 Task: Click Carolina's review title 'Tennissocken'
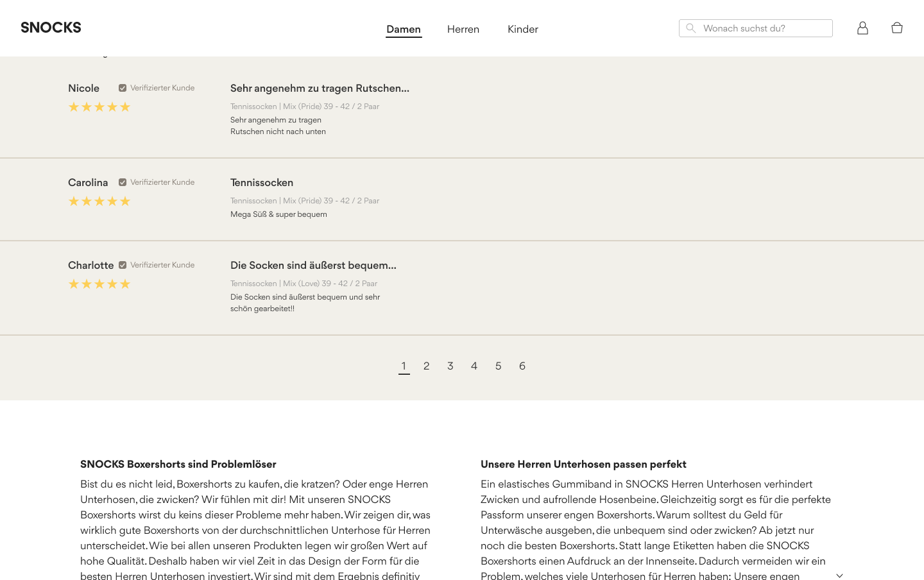pyautogui.click(x=262, y=182)
